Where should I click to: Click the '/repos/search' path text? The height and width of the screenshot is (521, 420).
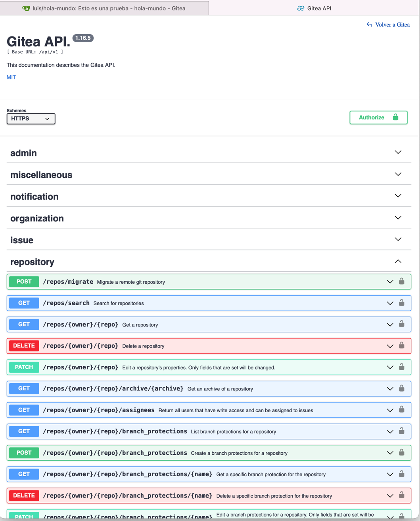(66, 303)
